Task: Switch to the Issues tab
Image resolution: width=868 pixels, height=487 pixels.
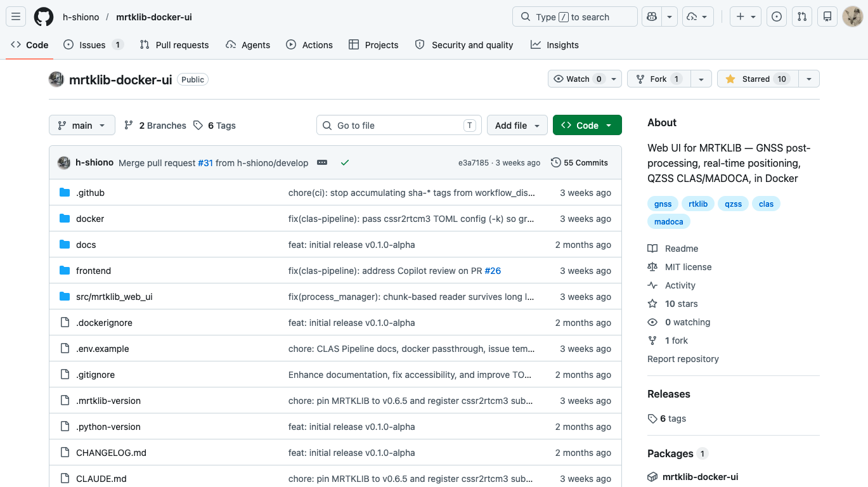Action: pyautogui.click(x=93, y=45)
